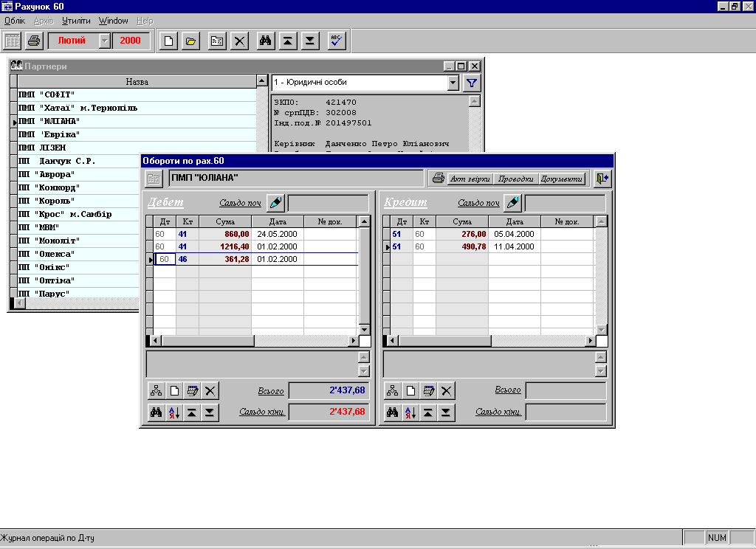Click the ABC spell check toolbar icon
The image size is (756, 549).
(337, 41)
